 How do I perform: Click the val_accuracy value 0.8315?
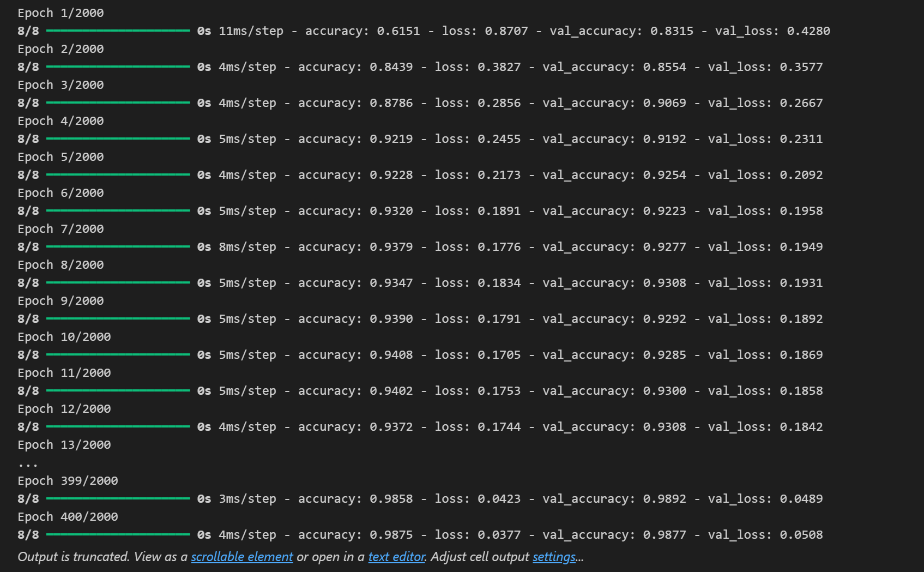(x=672, y=31)
